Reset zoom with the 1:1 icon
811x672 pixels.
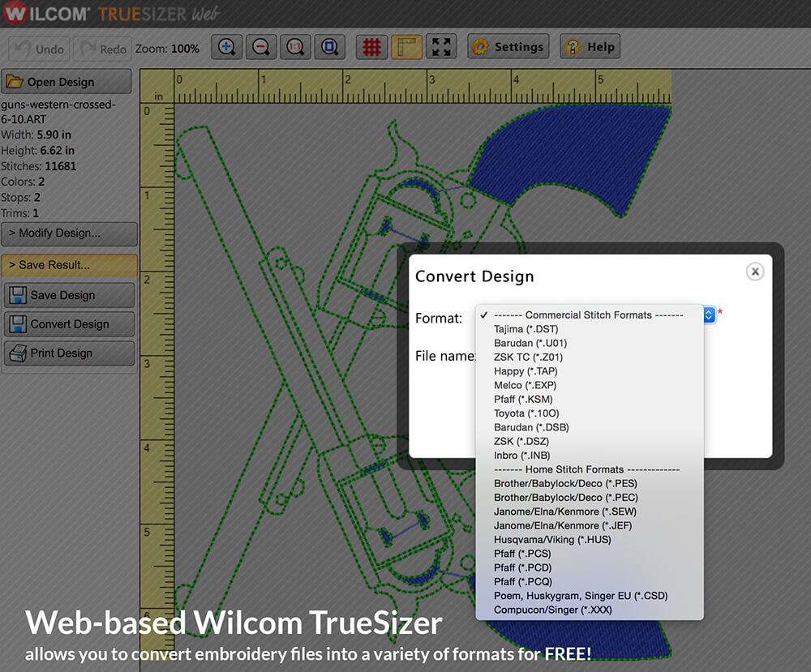tap(295, 47)
